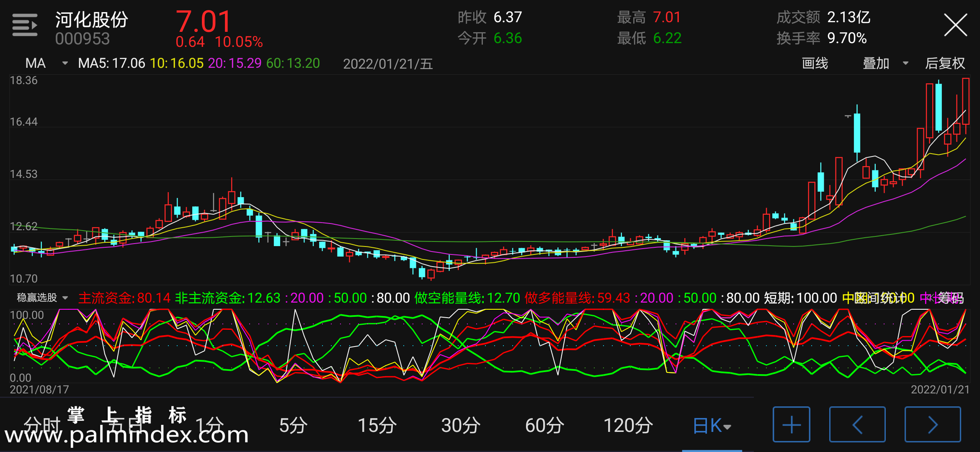Tap the 18.36 price axis label
The image size is (980, 452).
tap(23, 80)
